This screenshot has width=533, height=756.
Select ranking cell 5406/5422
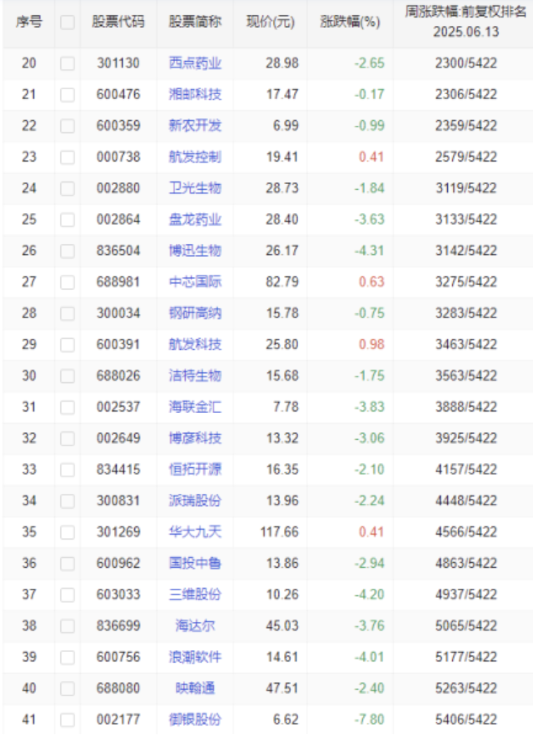click(466, 719)
